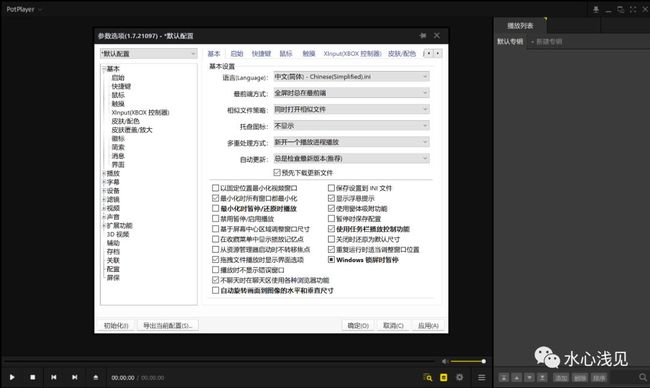Click the 添加 button under the playlist
Image resolution: width=650 pixels, height=388 pixels.
[x=561, y=378]
